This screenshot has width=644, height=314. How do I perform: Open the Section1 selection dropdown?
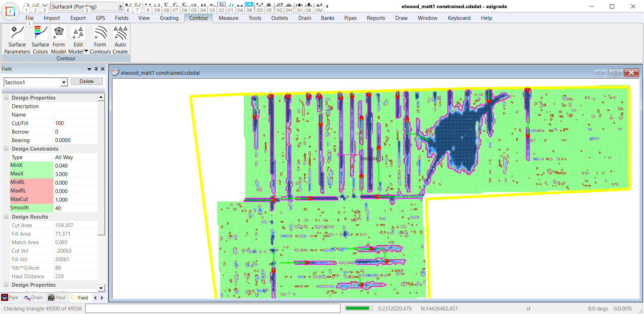tap(64, 83)
